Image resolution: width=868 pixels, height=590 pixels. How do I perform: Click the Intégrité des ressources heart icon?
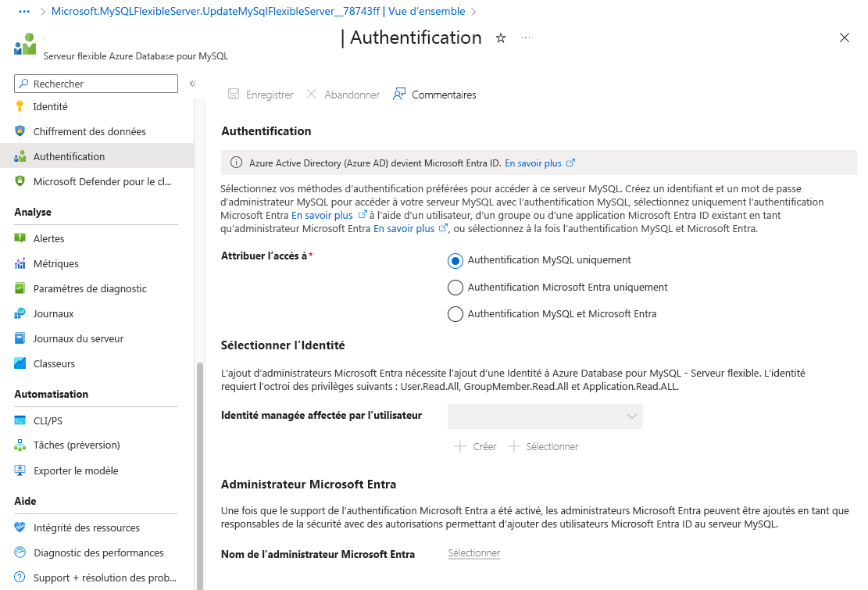(20, 527)
